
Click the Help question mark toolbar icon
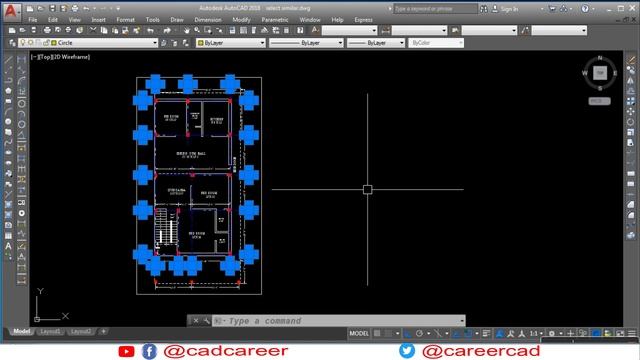(300, 30)
